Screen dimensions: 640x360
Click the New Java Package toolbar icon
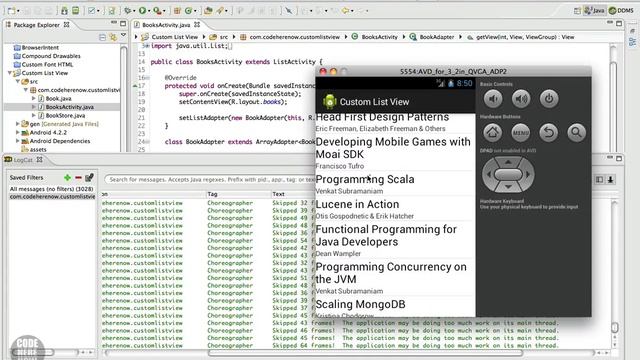click(177, 11)
